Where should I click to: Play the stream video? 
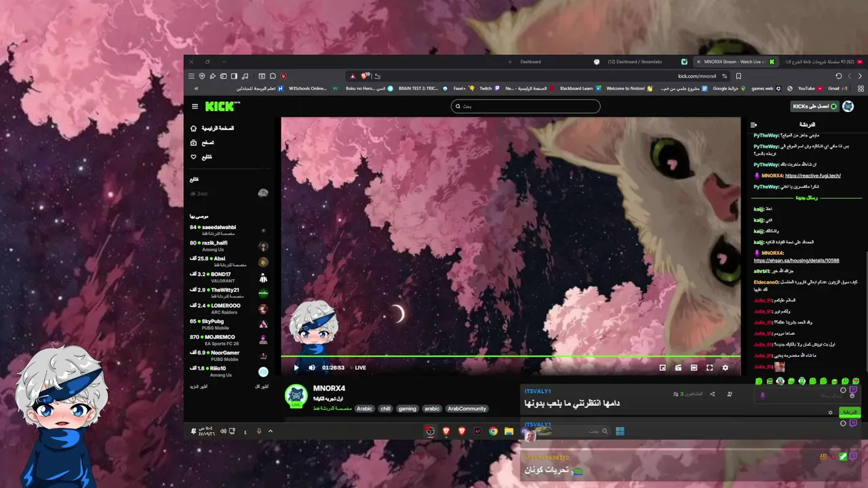(x=296, y=368)
